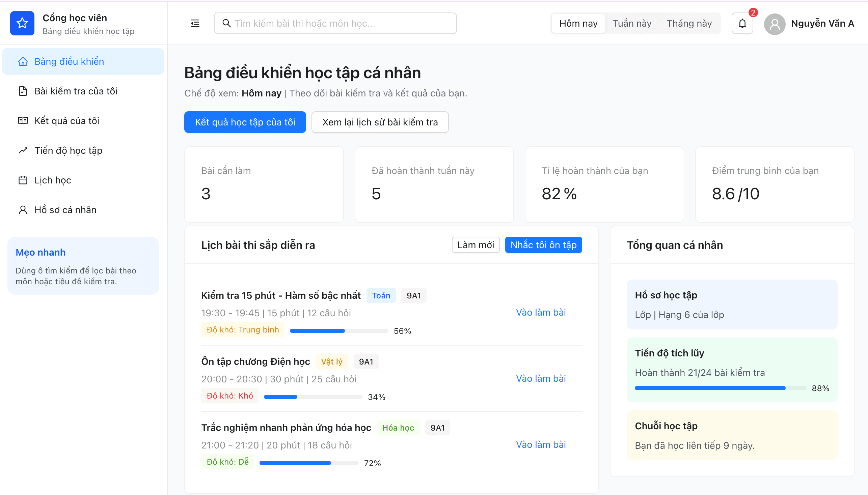Switch view to Tuần này
This screenshot has width=868, height=495.
[x=631, y=23]
